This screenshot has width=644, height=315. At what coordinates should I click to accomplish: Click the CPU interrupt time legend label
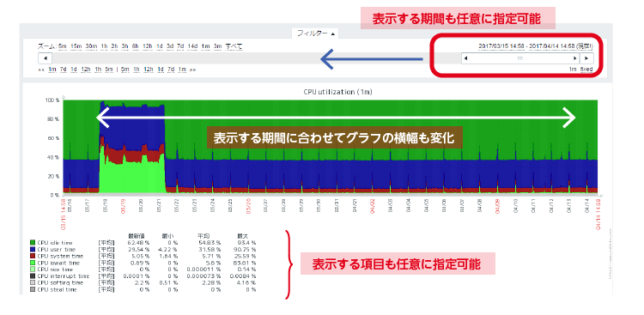pyautogui.click(x=64, y=276)
